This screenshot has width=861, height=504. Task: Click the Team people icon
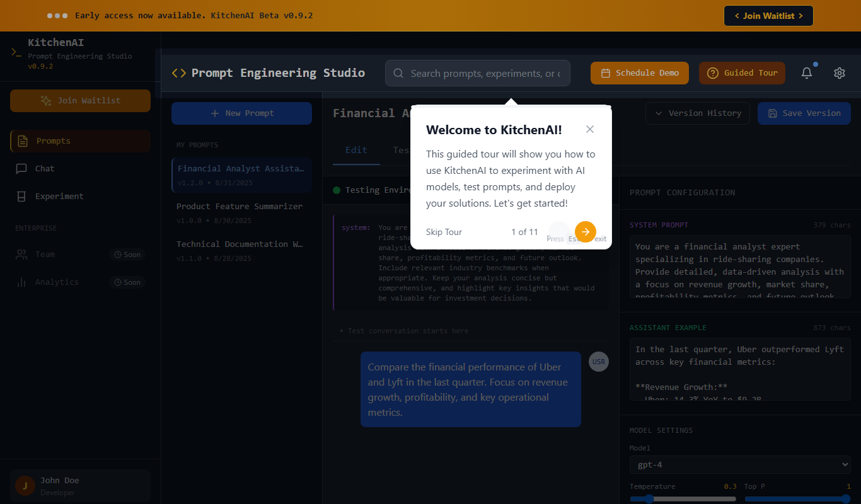21,255
